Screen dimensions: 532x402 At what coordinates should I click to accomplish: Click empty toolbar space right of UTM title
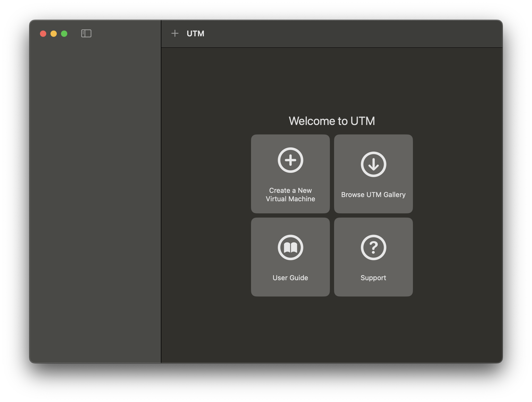coord(342,34)
